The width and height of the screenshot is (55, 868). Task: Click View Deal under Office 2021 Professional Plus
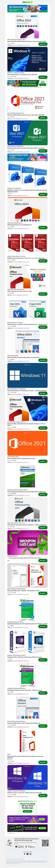tap(43, 118)
